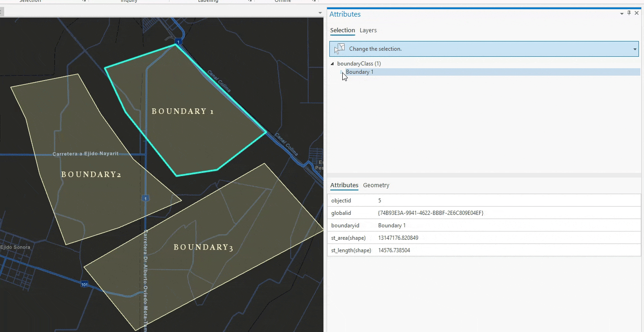Switch to the Layers tab

368,30
